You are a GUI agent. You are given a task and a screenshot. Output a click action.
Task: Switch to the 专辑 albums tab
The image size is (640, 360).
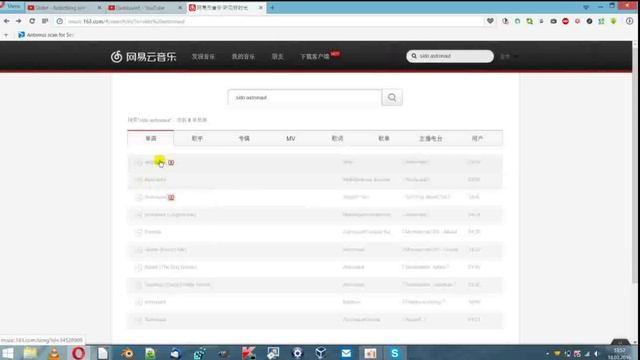pyautogui.click(x=244, y=138)
